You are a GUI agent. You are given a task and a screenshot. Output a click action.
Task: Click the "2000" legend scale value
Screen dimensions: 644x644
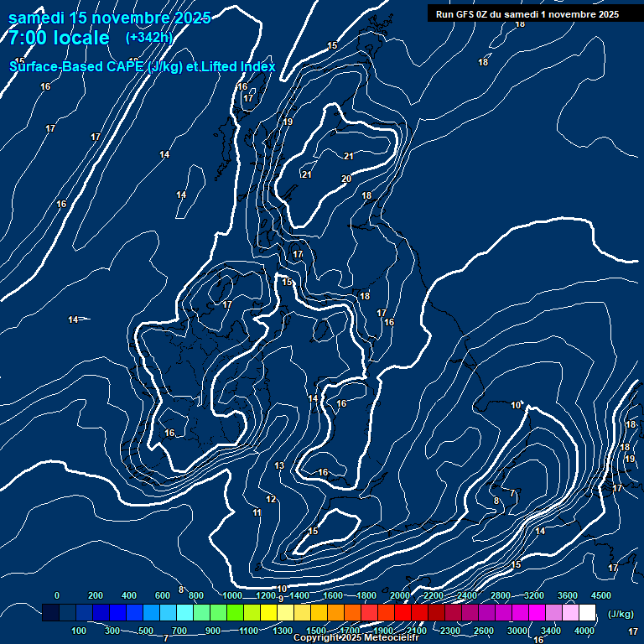click(x=400, y=595)
